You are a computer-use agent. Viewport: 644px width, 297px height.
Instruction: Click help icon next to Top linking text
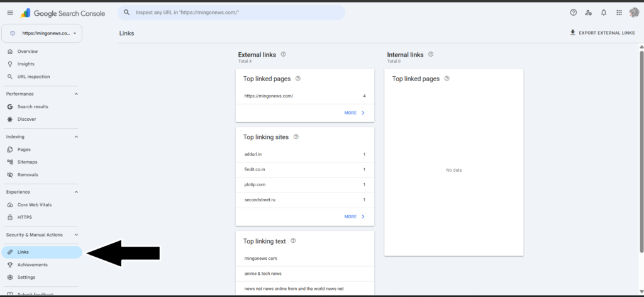coord(293,241)
